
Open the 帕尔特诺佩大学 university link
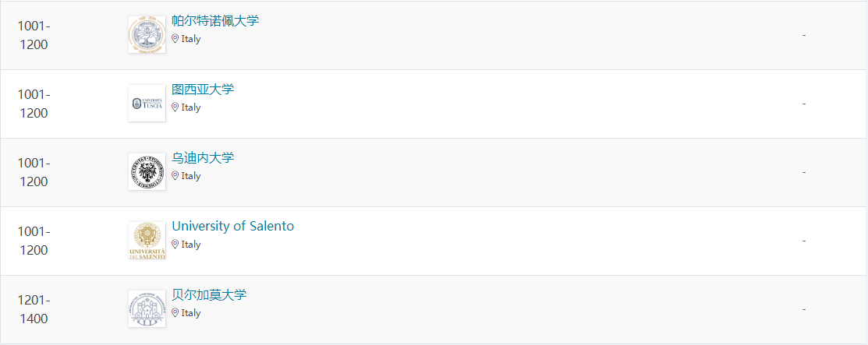pyautogui.click(x=215, y=21)
